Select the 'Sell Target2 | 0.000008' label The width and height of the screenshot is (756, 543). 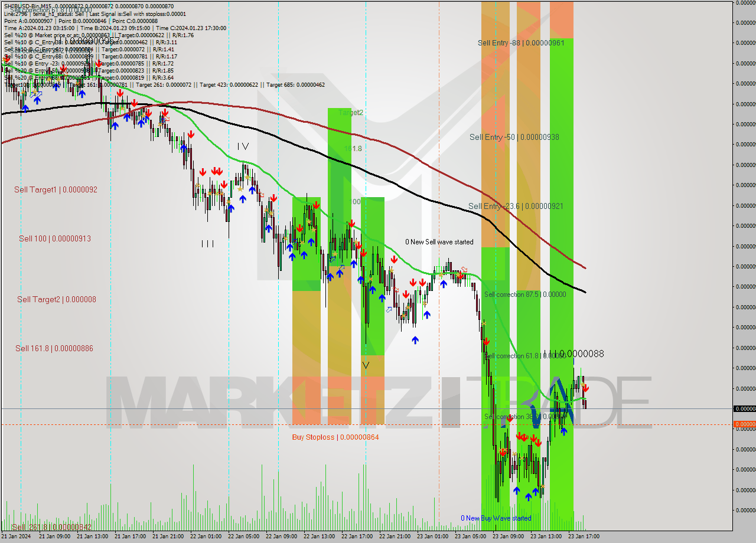tap(56, 299)
